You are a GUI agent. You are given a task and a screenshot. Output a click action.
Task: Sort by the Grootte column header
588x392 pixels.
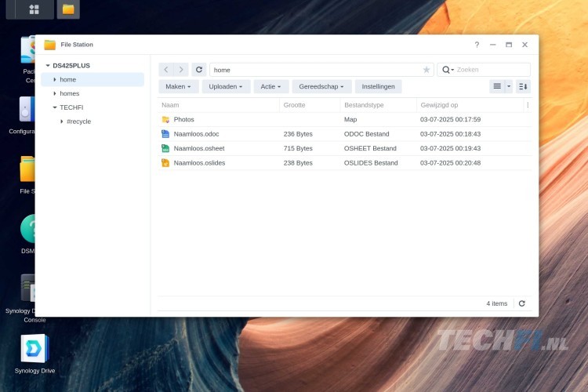pos(310,105)
